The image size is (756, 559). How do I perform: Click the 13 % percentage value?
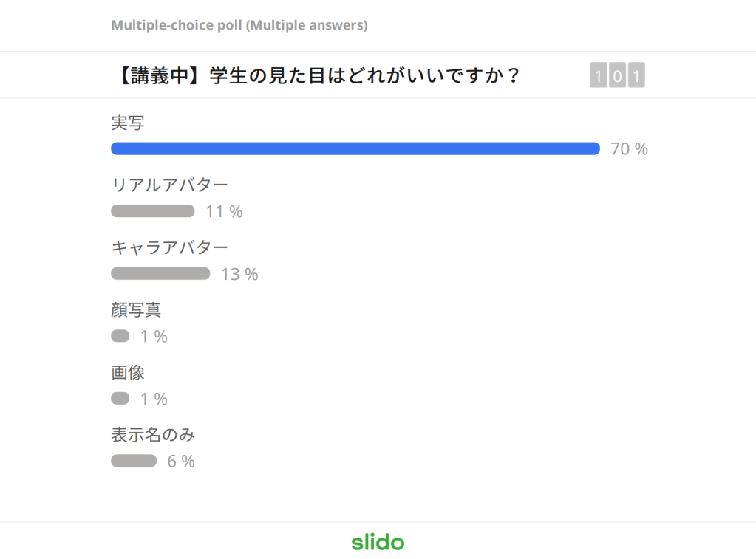point(239,275)
